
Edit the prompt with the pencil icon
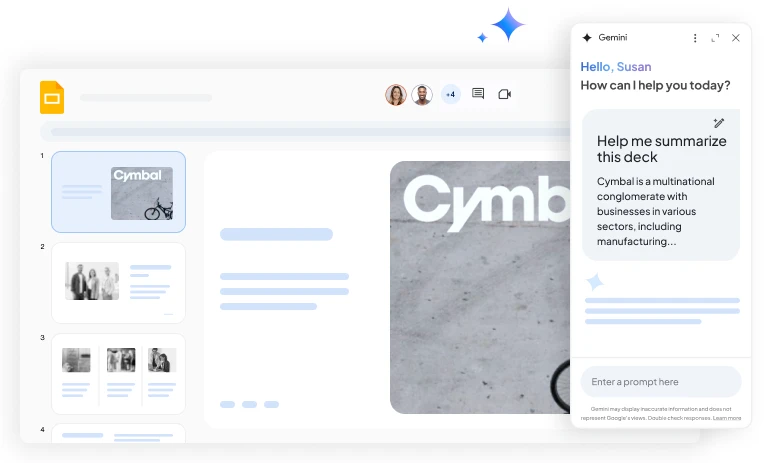coord(719,123)
